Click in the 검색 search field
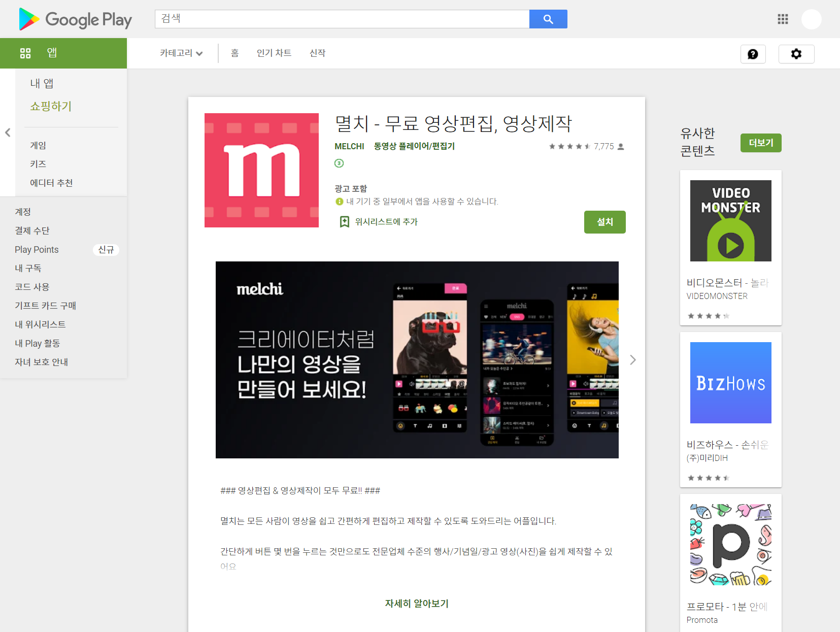The image size is (840, 632). tap(342, 19)
